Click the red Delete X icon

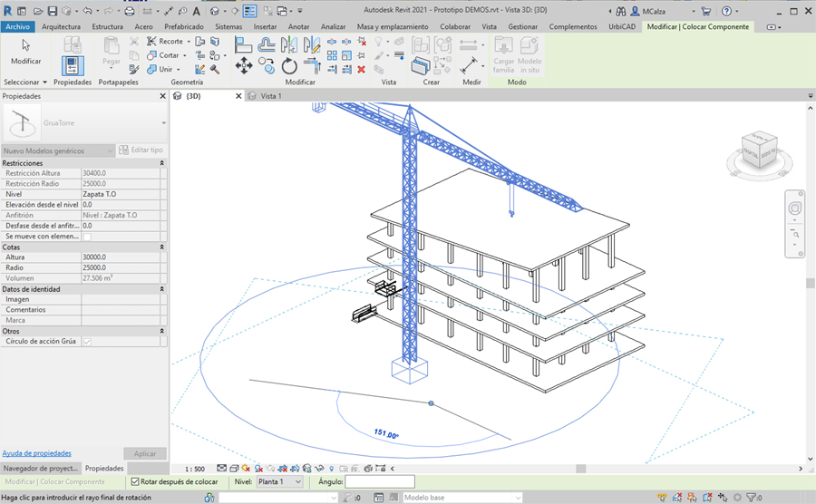click(x=361, y=69)
